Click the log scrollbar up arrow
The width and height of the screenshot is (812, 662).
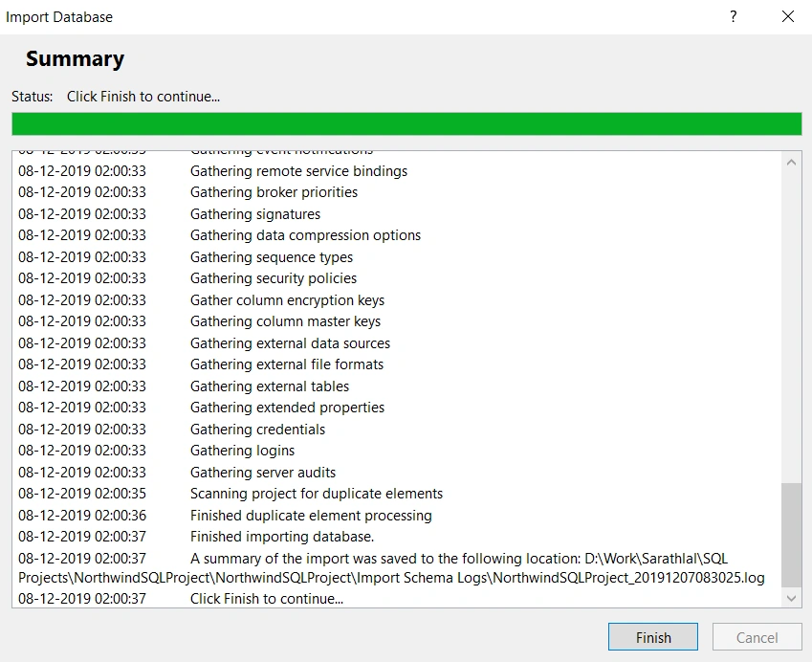click(x=791, y=162)
